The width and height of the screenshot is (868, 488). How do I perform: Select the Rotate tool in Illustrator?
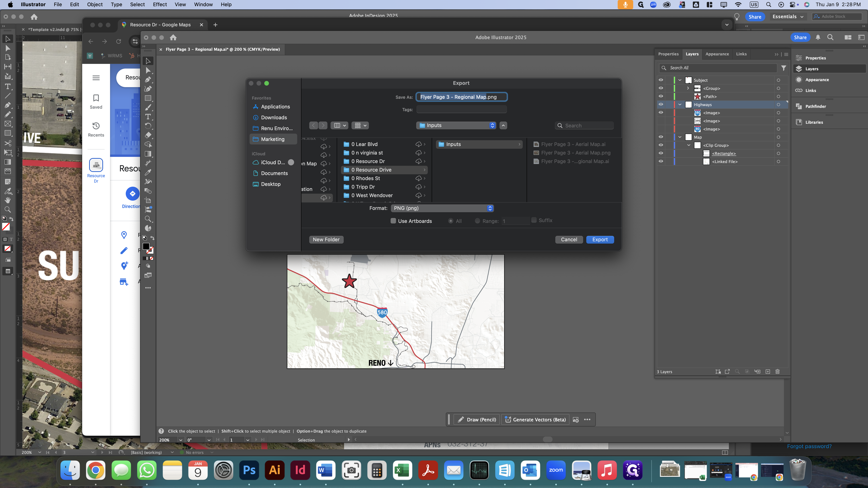point(148,126)
